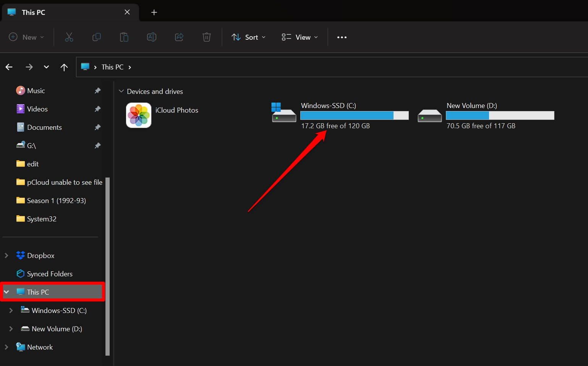Collapse the Devices and drives section
The image size is (588, 366).
(121, 91)
